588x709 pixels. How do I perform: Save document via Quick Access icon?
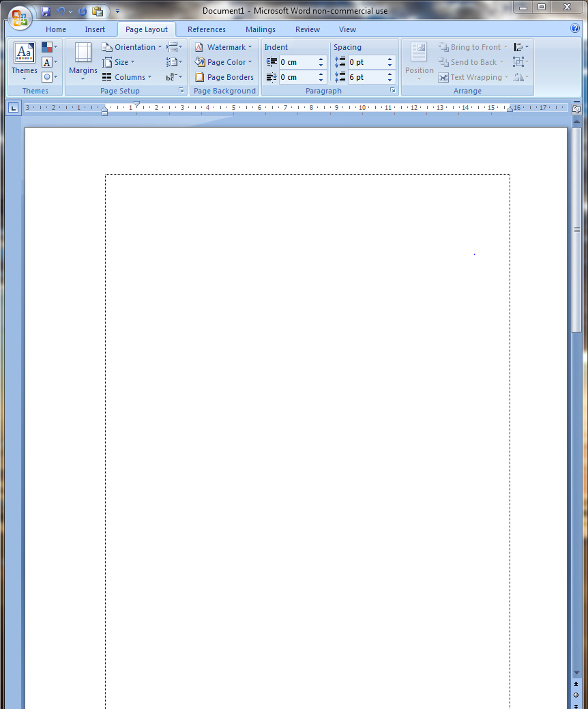(45, 12)
